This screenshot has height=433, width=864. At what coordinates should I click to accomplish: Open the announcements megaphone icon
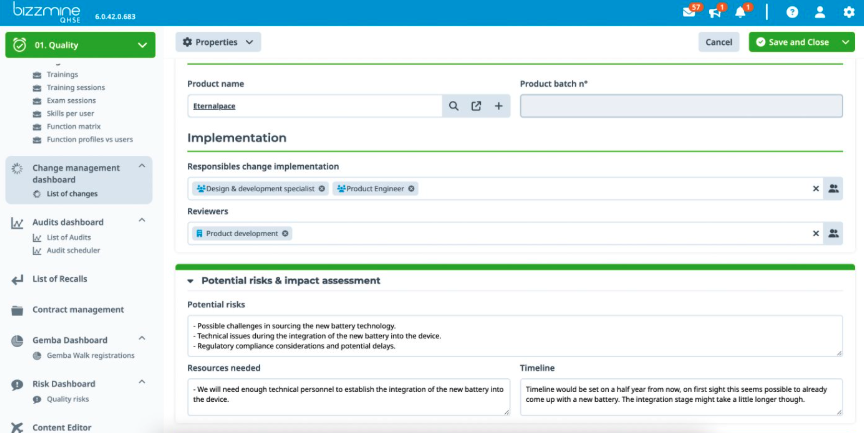tap(715, 12)
